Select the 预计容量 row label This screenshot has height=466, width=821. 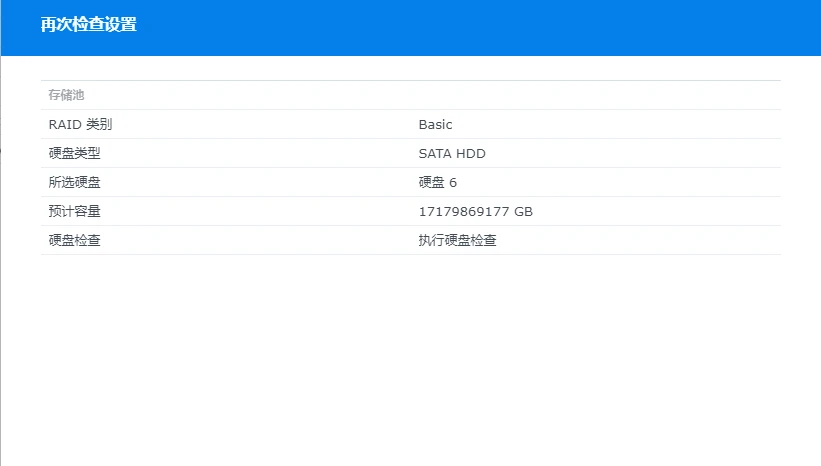[74, 212]
